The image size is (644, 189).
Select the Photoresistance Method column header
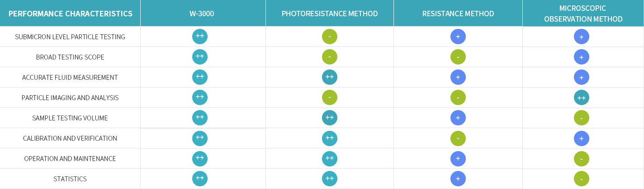330,14
